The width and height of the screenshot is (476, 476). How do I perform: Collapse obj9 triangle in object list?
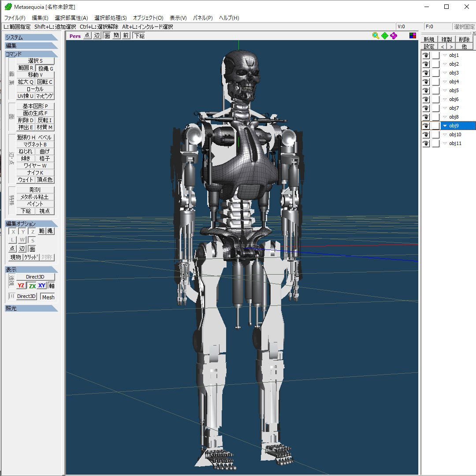[445, 126]
